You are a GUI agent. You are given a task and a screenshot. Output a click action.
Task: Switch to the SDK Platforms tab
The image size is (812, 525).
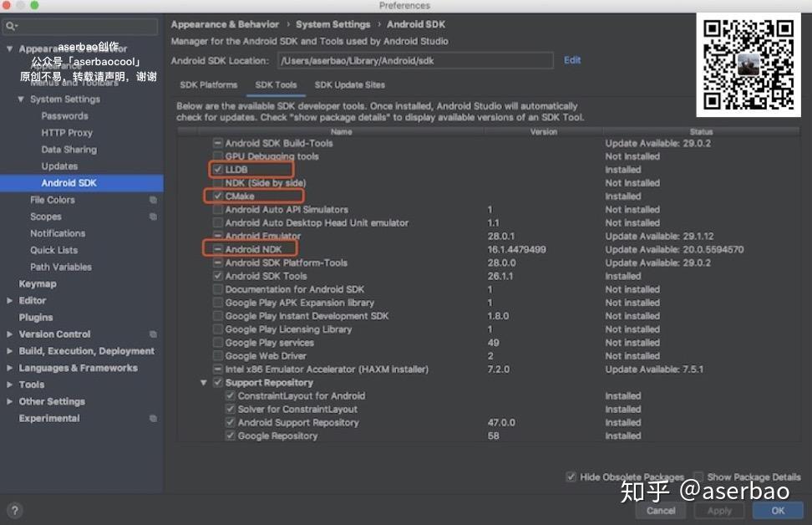click(208, 84)
